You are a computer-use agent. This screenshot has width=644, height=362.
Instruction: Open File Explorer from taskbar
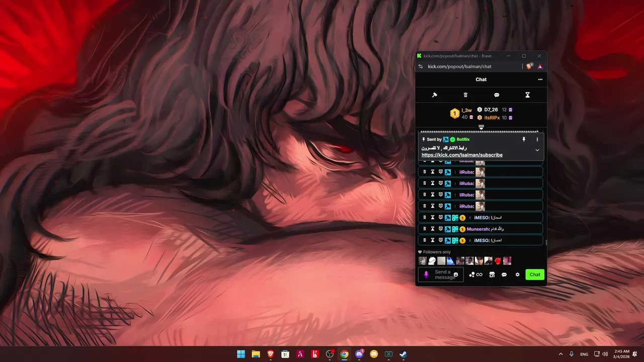point(256,354)
